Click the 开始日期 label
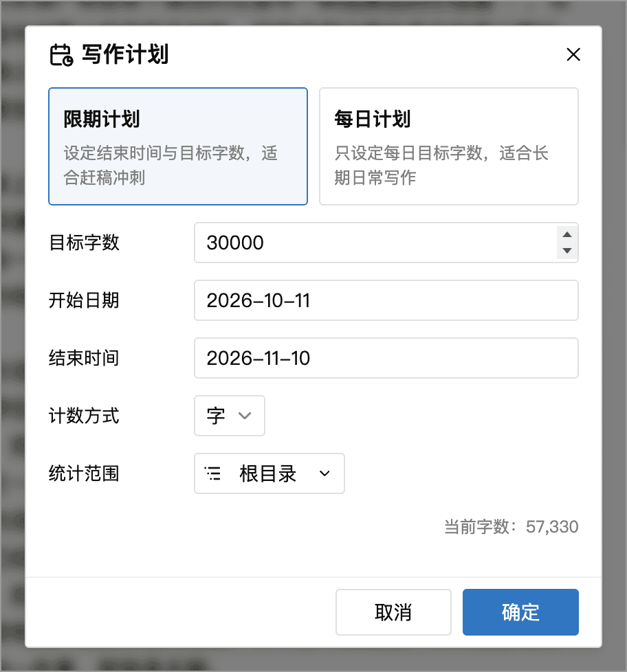This screenshot has width=627, height=672. [x=84, y=300]
